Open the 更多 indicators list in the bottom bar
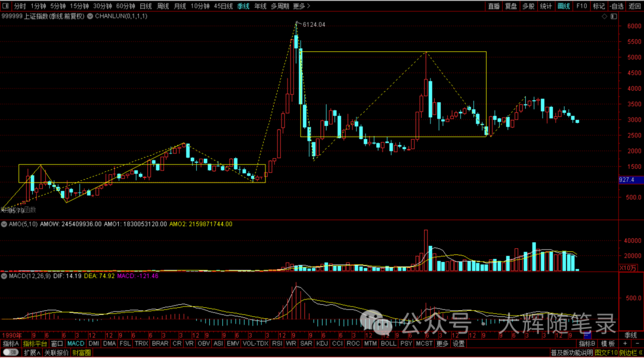 [x=442, y=344]
